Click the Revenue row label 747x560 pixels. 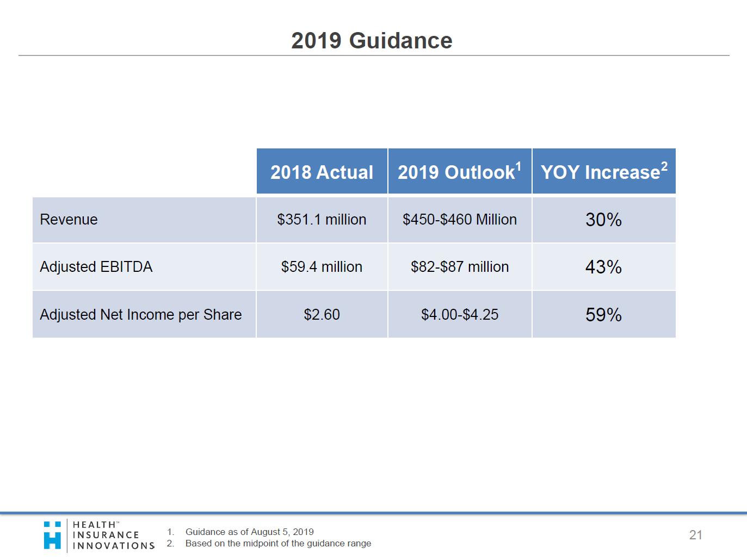coord(69,220)
